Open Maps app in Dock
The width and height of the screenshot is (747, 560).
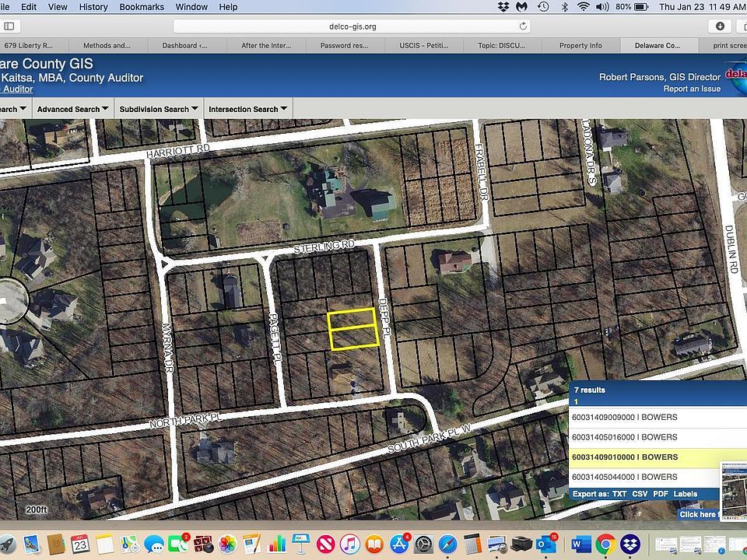click(129, 544)
